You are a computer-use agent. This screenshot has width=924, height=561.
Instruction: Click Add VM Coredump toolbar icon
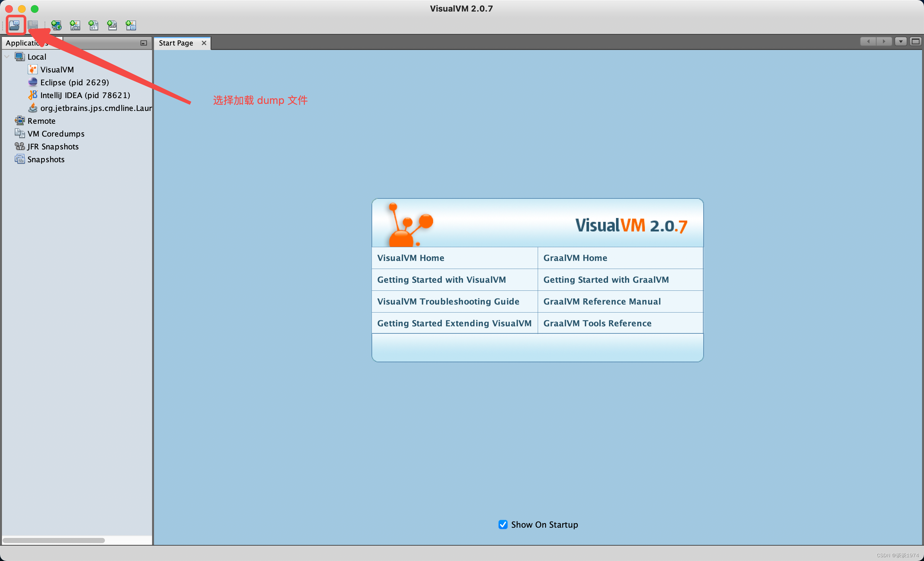click(x=93, y=25)
